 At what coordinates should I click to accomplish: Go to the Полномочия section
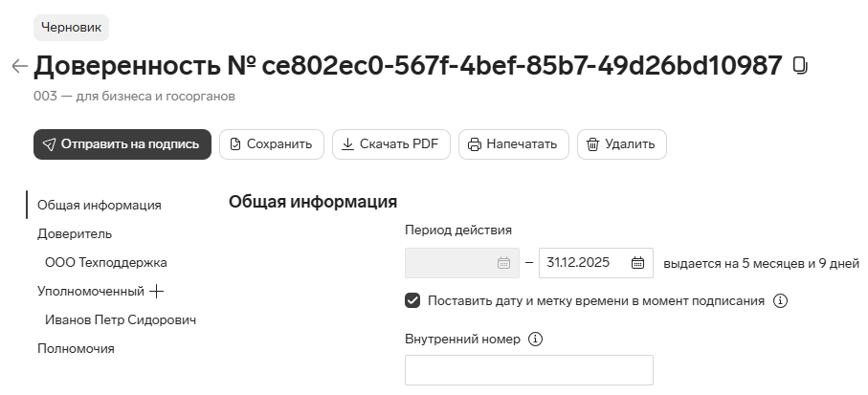(76, 349)
